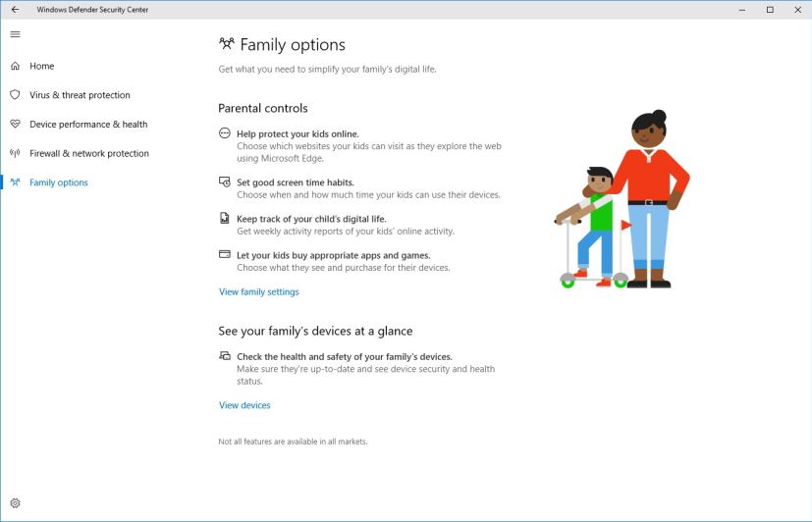Screen dimensions: 812x522
Task: Maximize the Security Center window
Action: coord(770,9)
